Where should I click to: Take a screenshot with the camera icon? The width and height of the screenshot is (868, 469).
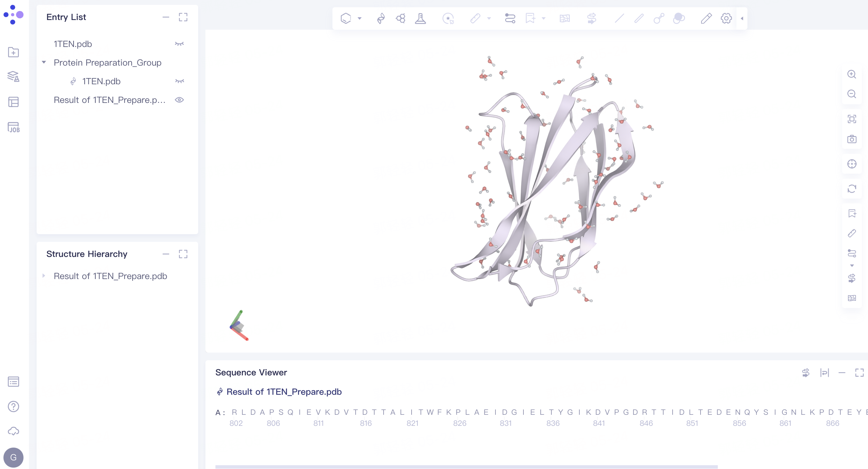(x=851, y=139)
